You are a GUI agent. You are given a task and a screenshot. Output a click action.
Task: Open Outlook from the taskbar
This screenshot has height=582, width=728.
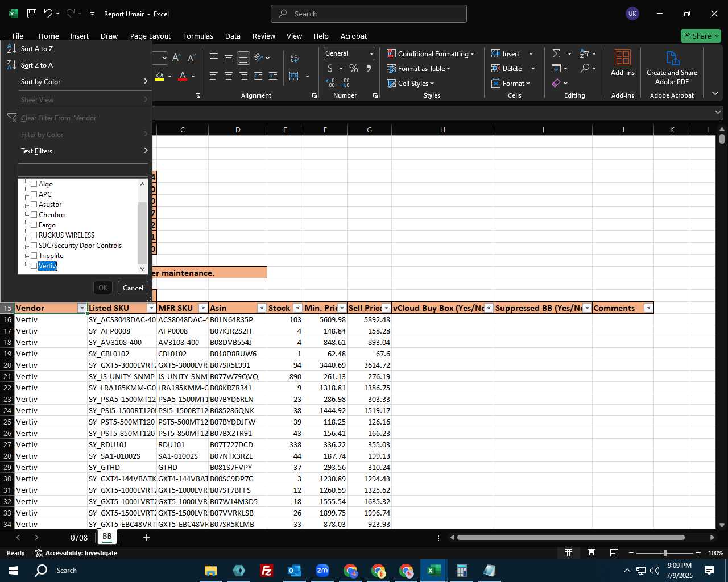click(x=295, y=570)
